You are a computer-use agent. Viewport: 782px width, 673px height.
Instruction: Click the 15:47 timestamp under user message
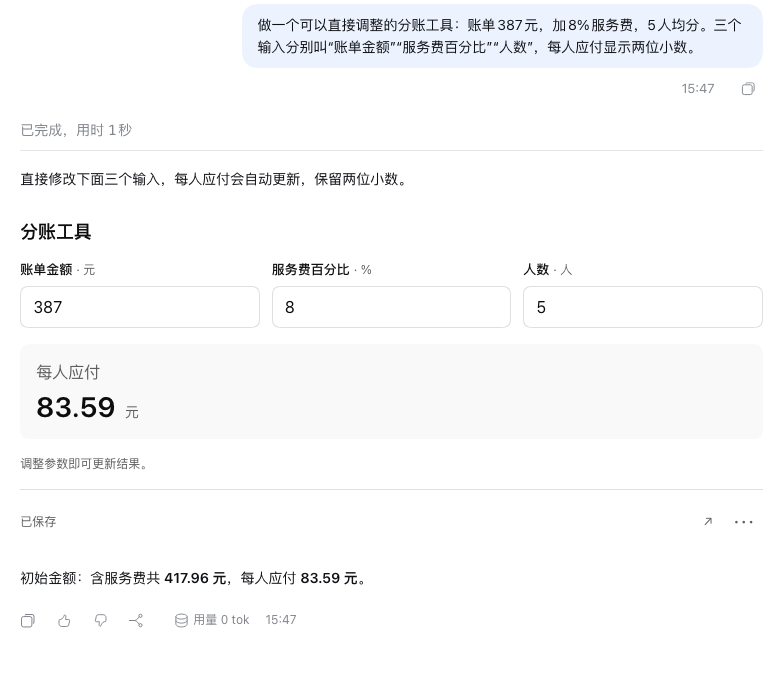tap(698, 89)
